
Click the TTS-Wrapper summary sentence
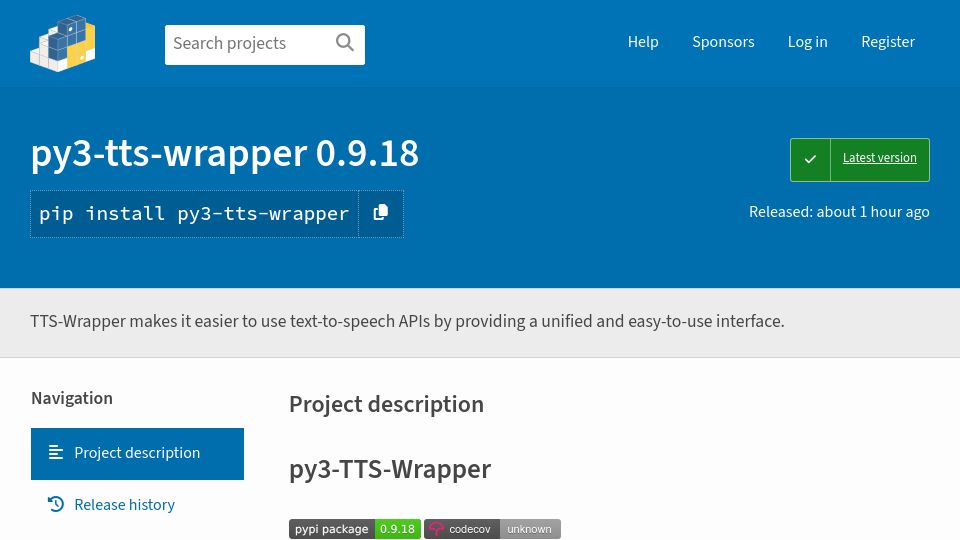click(x=407, y=321)
